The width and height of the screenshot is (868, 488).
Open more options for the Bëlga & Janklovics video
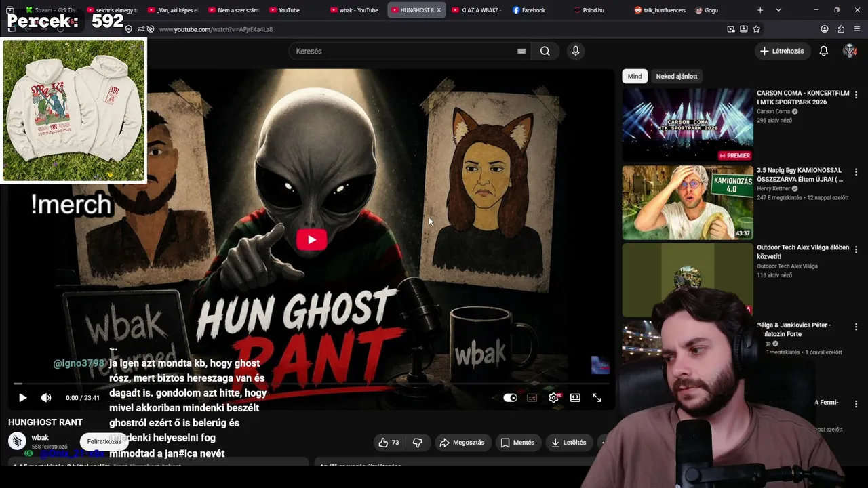(x=856, y=327)
